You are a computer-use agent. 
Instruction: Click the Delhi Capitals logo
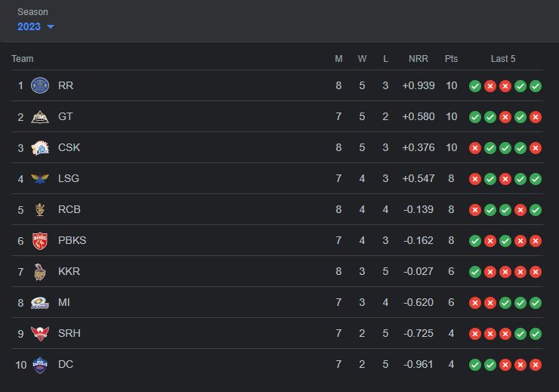(x=40, y=364)
